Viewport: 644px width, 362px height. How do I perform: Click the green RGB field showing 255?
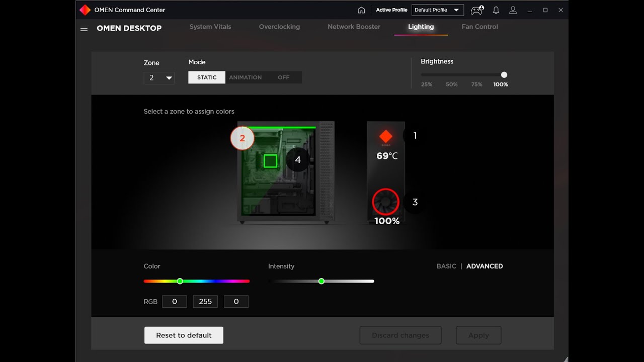coord(205,302)
